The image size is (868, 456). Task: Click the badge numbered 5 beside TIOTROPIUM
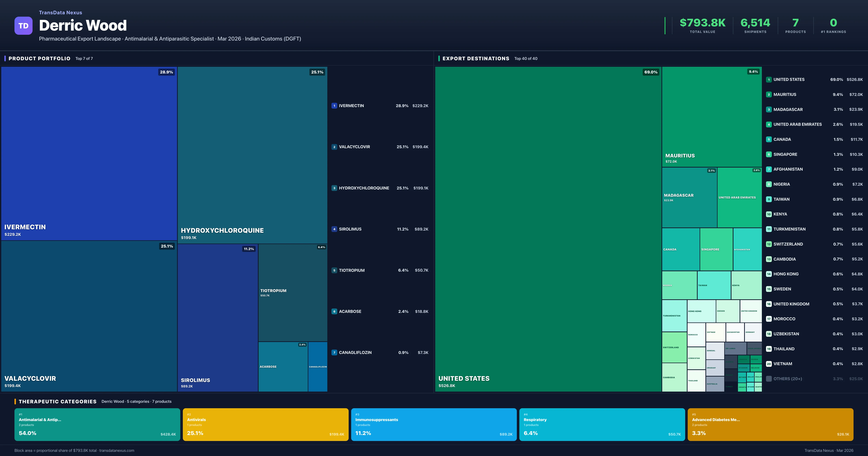coord(334,270)
